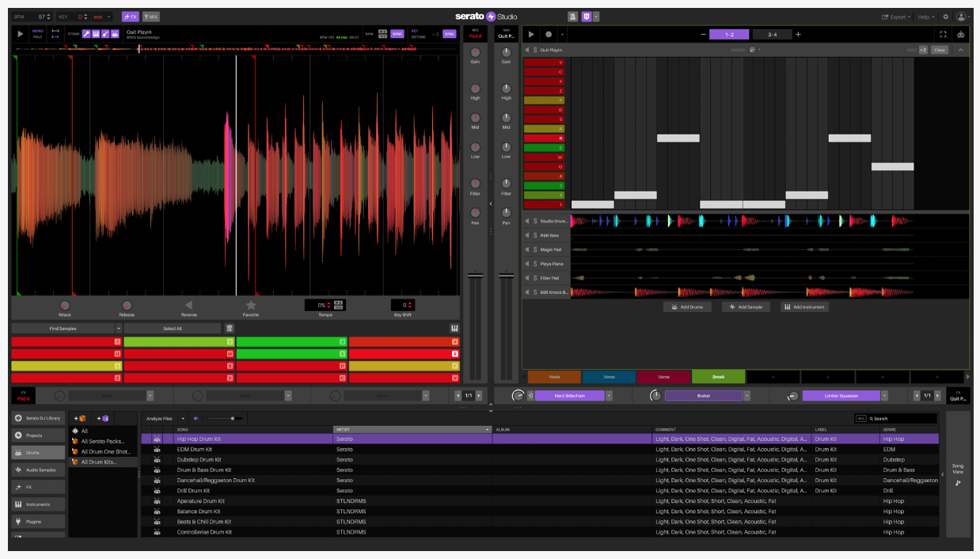
Task: Click the Reverse arrow icon
Action: (x=188, y=305)
